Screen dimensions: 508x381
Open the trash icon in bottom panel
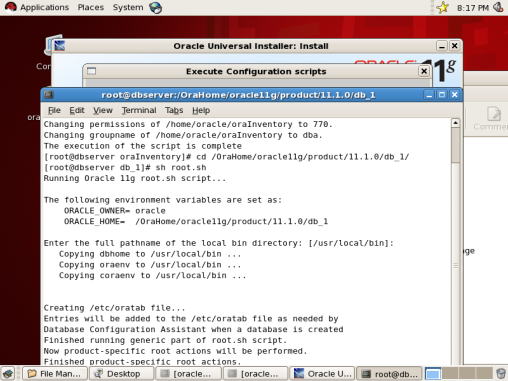coord(501,374)
